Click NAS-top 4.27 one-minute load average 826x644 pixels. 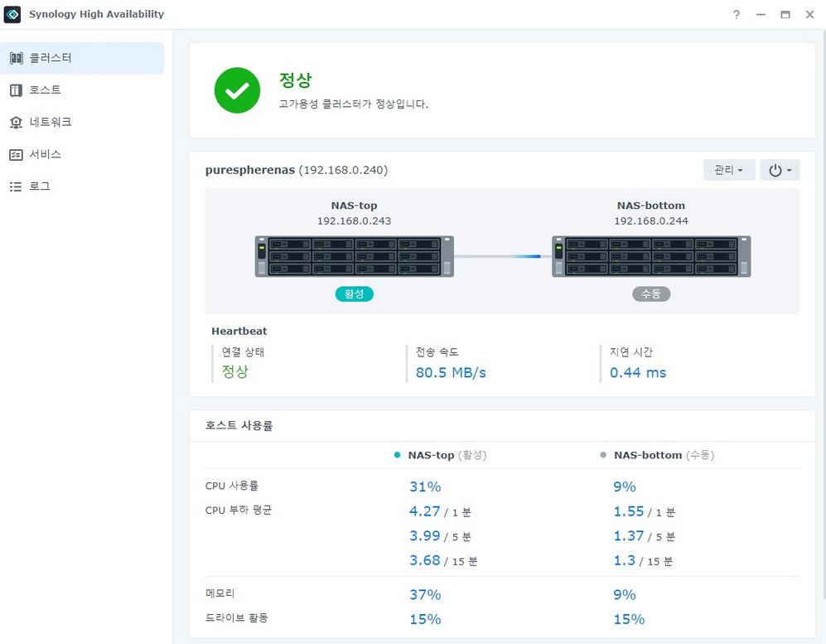click(424, 511)
